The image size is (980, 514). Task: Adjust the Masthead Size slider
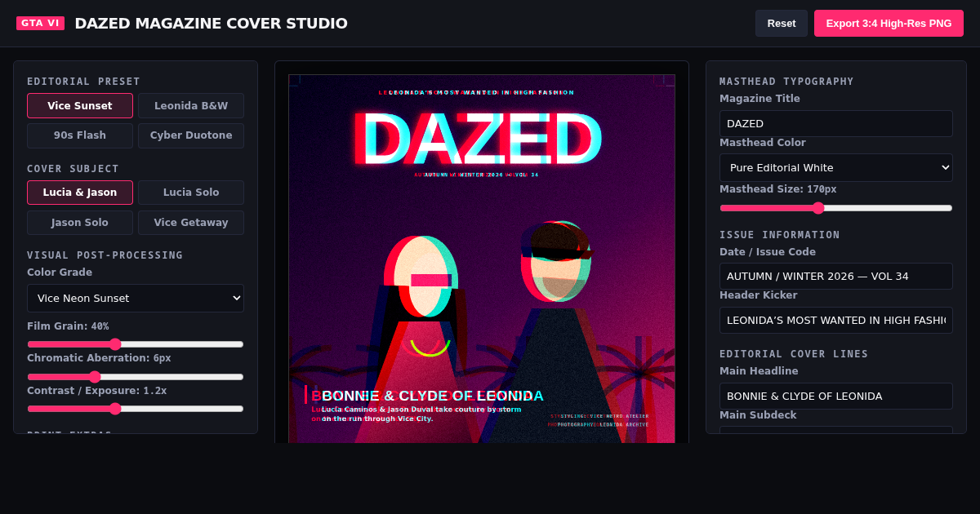pos(836,208)
